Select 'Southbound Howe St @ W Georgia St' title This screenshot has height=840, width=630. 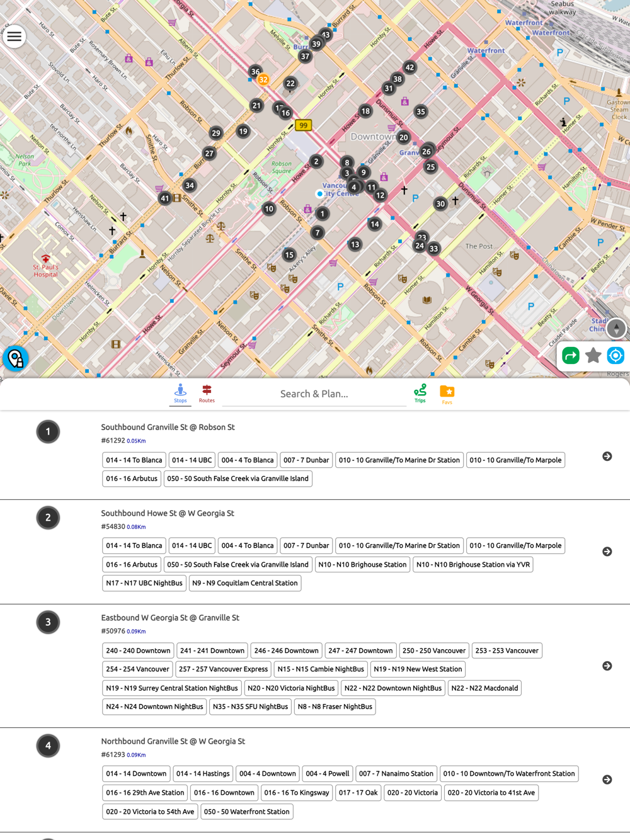coord(168,513)
